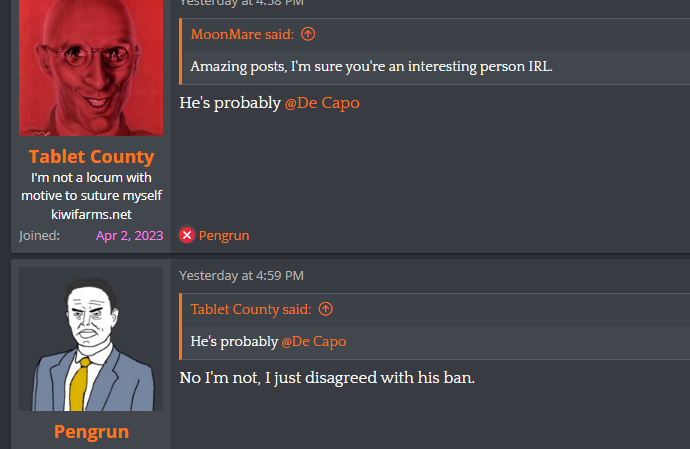Open Pengrun's suited cartoon avatar
690x449 pixels.
coord(91,339)
